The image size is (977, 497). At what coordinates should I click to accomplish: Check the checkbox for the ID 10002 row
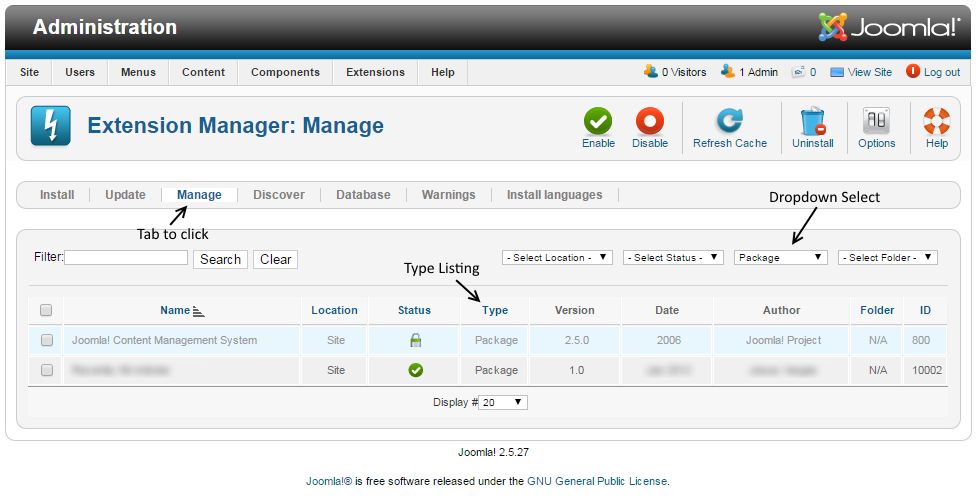[47, 370]
